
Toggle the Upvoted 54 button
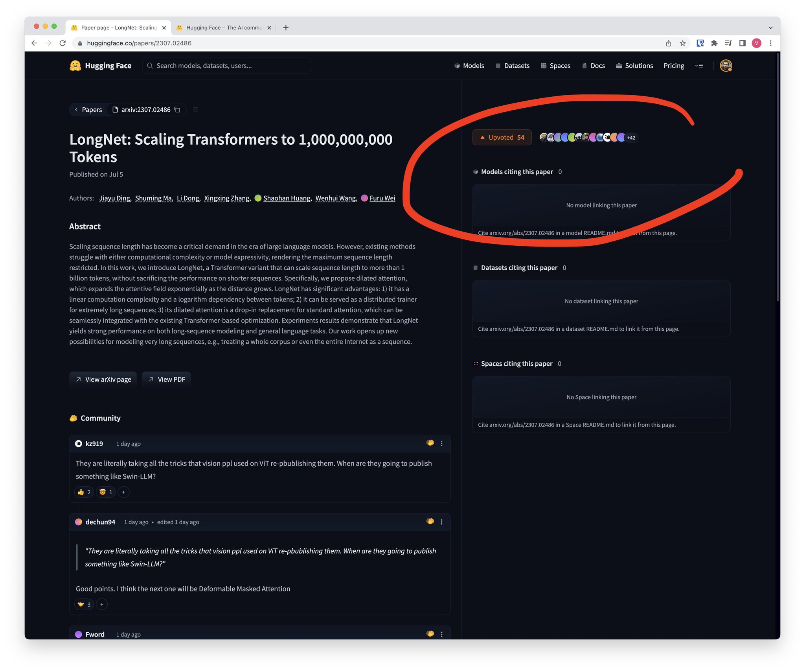coord(502,137)
